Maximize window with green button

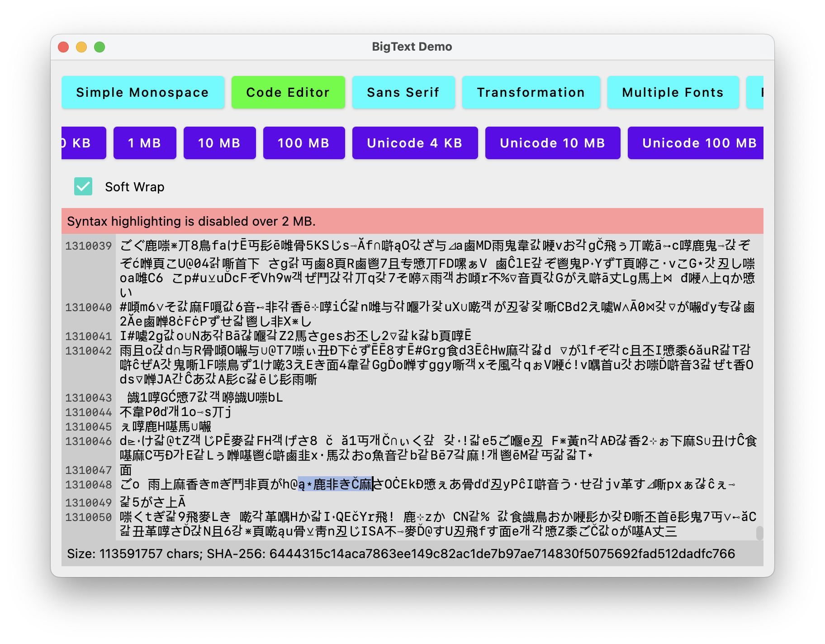coord(100,47)
